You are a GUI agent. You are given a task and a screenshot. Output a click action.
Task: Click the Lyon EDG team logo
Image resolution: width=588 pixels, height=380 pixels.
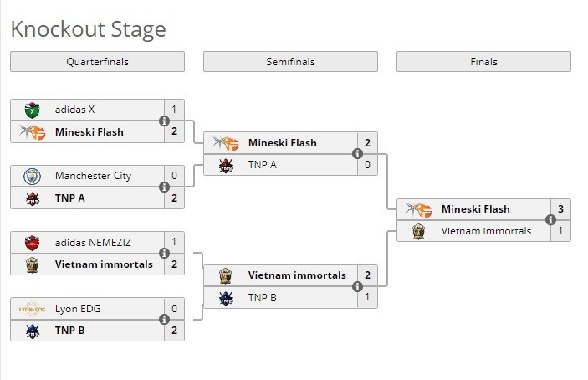(33, 308)
